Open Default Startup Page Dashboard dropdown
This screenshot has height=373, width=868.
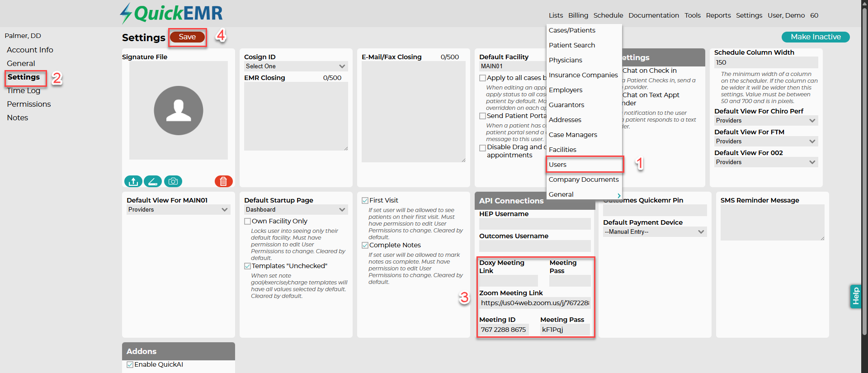[296, 210]
